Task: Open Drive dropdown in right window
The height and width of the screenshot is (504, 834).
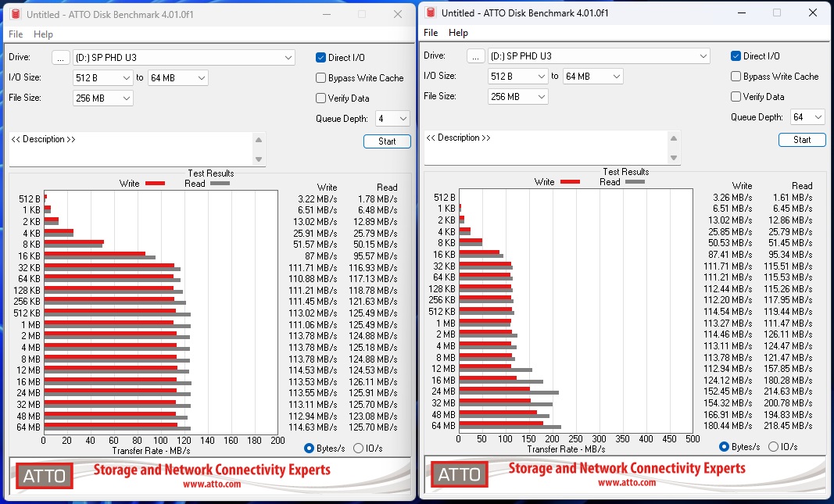Action: click(599, 55)
